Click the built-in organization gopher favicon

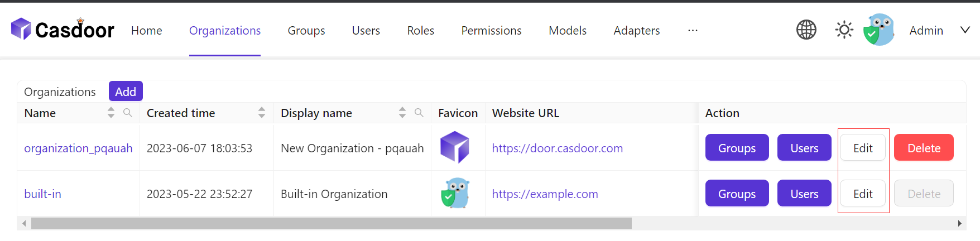coord(455,193)
